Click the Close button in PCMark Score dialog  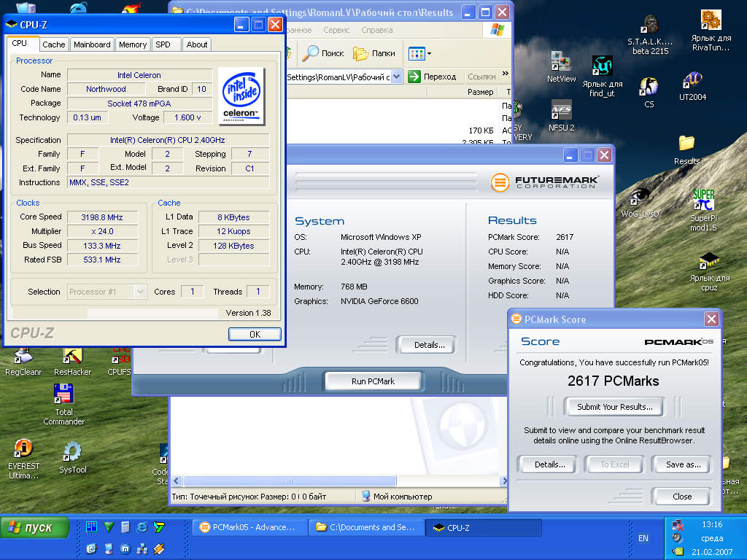[x=681, y=496]
